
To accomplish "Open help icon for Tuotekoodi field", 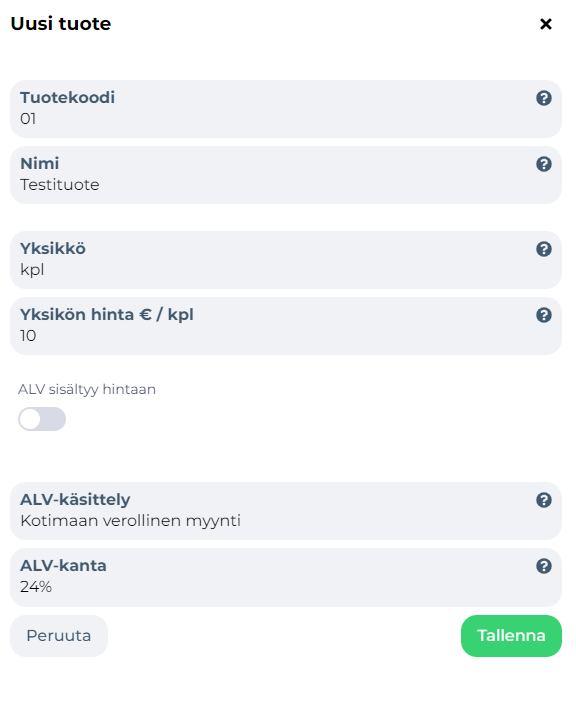I will pyautogui.click(x=544, y=98).
